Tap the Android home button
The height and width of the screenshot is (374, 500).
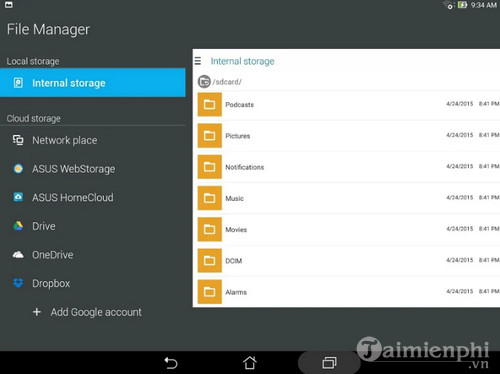coord(250,363)
